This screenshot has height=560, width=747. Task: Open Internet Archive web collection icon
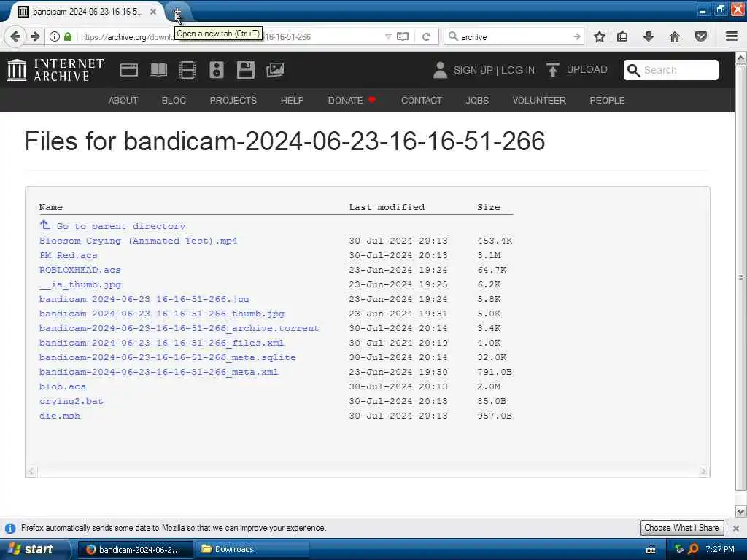point(129,70)
